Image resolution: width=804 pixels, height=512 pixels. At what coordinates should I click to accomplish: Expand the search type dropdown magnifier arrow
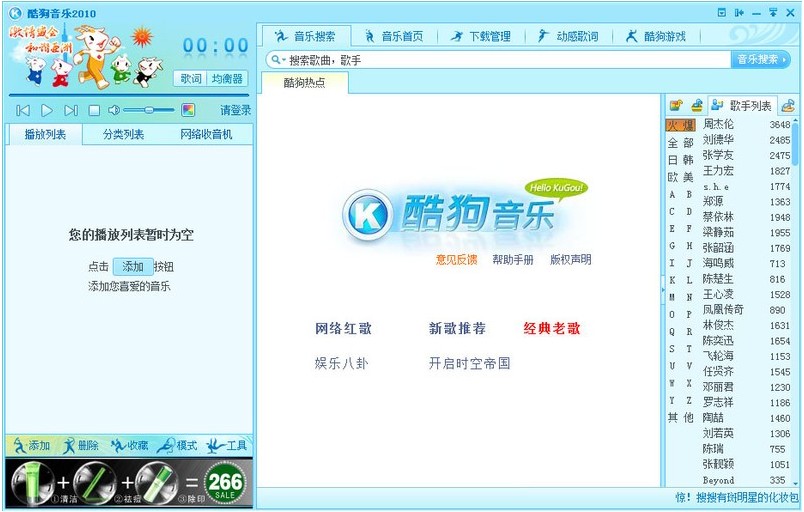(277, 60)
